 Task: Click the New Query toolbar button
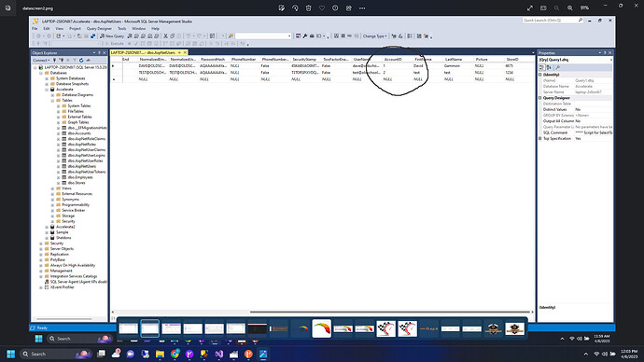112,36
